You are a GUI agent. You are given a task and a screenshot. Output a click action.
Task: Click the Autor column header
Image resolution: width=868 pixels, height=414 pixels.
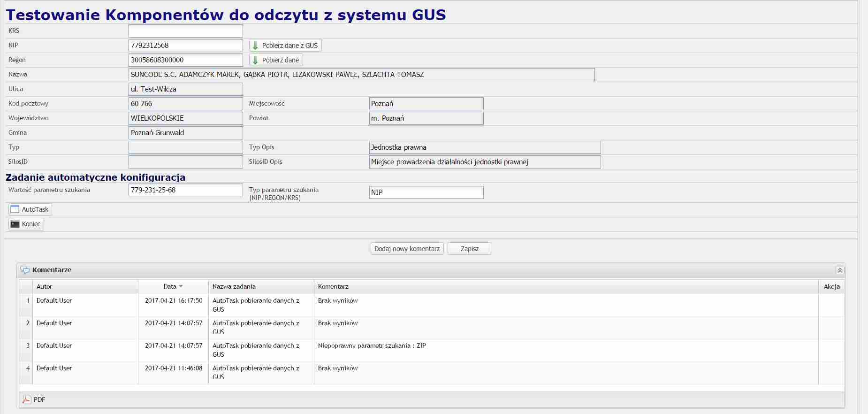pos(85,286)
